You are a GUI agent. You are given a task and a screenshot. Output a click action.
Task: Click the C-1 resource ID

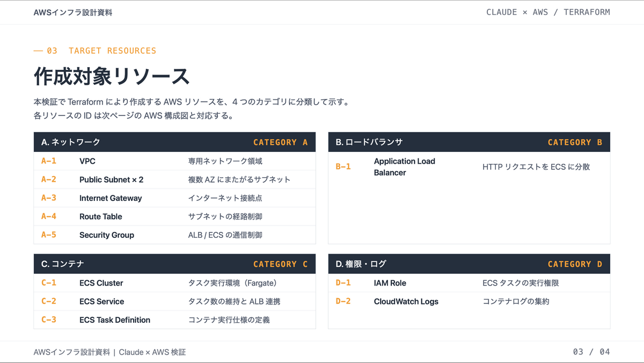49,282
